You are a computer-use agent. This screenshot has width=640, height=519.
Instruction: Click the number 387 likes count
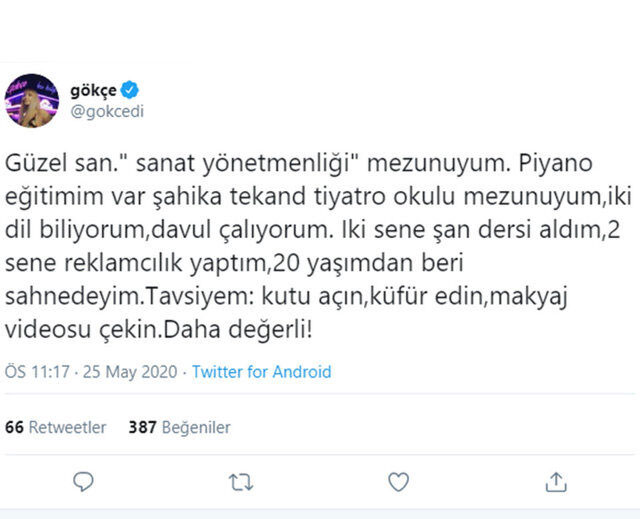pyautogui.click(x=142, y=427)
